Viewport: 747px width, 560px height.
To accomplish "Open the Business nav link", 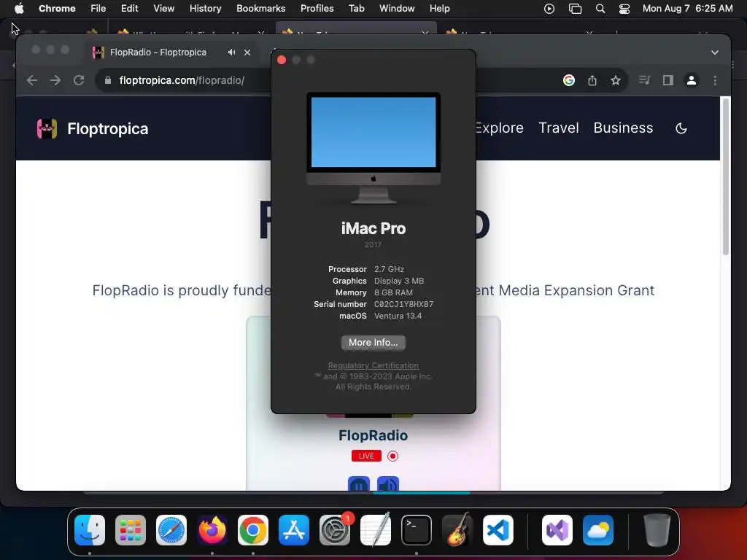I will (623, 128).
